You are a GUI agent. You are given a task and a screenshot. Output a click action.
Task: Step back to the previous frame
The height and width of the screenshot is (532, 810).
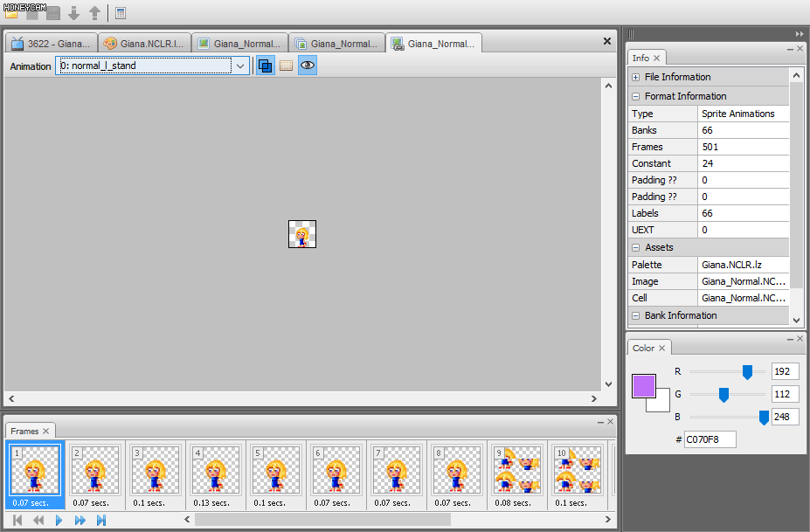click(38, 520)
